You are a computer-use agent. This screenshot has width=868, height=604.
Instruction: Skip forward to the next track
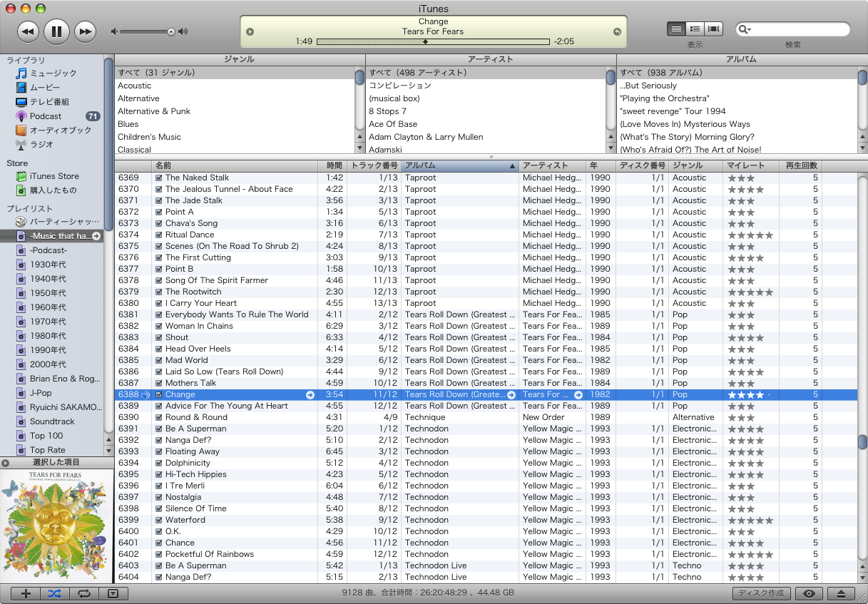(x=85, y=31)
